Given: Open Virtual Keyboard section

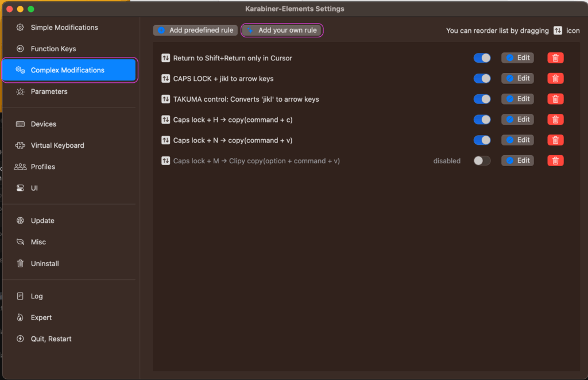Looking at the screenshot, I should [69, 145].
